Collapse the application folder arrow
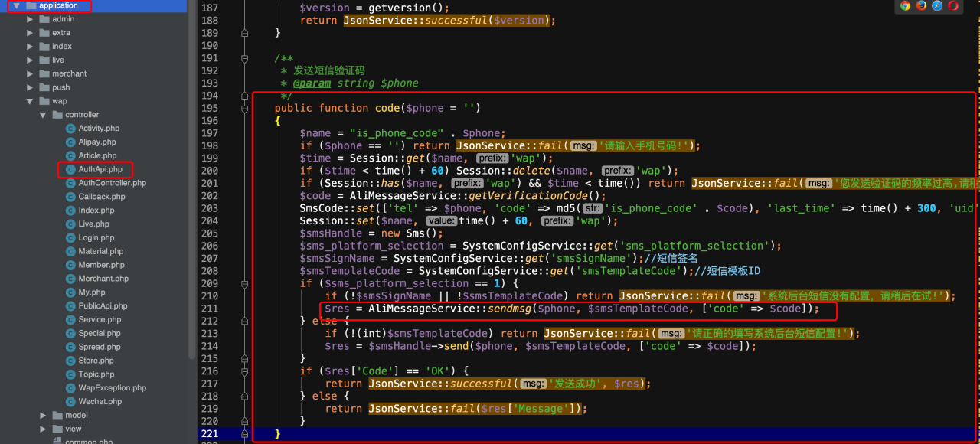Screen dimensions: 980x444 click(16, 5)
